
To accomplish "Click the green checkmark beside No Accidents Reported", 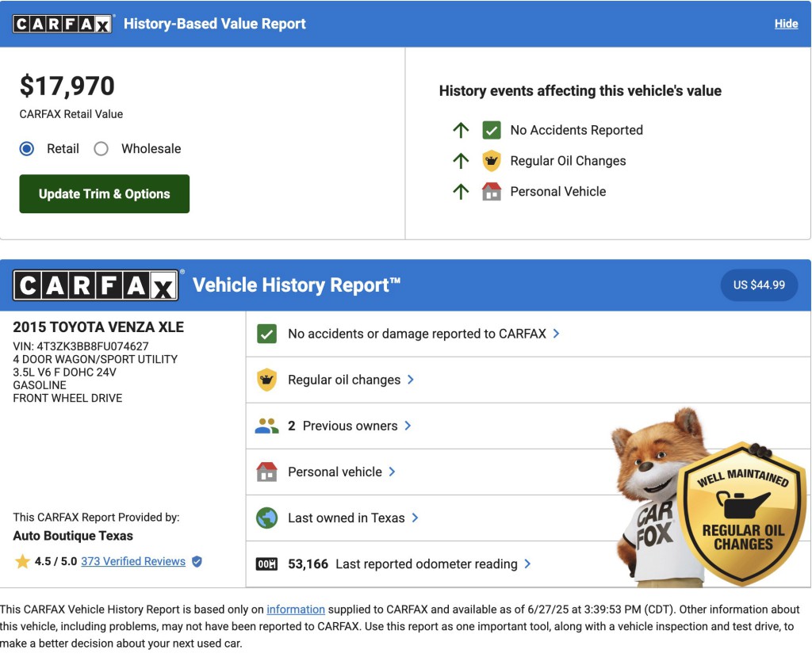I will coord(492,130).
